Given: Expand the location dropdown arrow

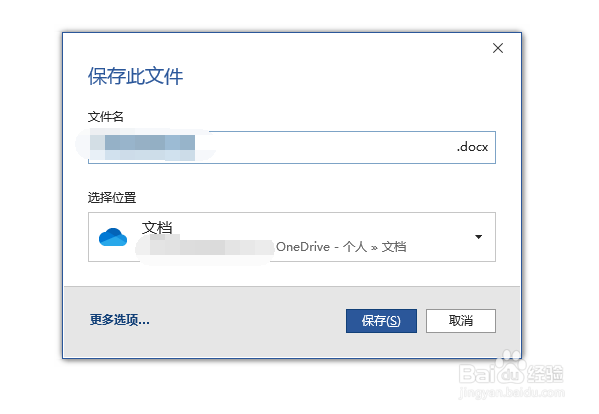Looking at the screenshot, I should point(478,237).
